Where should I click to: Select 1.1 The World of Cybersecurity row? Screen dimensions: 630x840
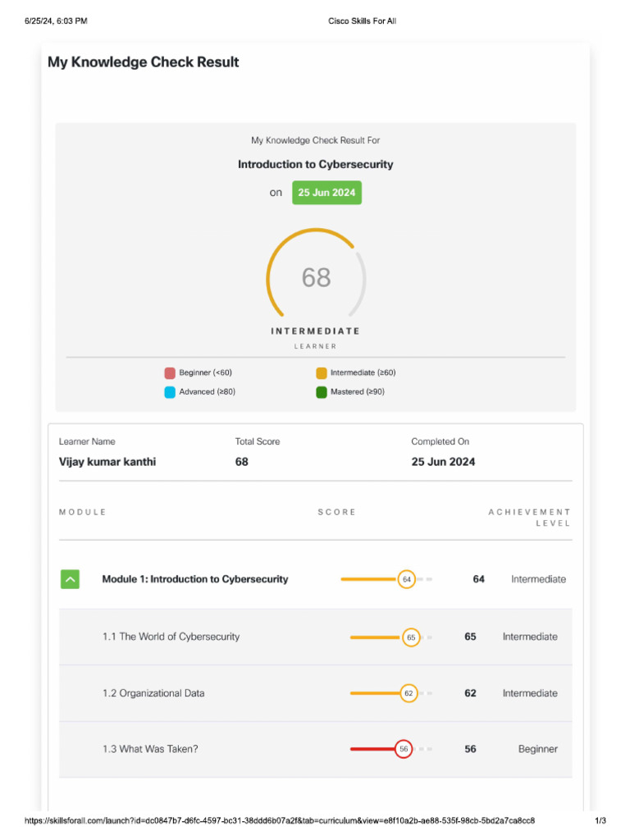coord(316,637)
